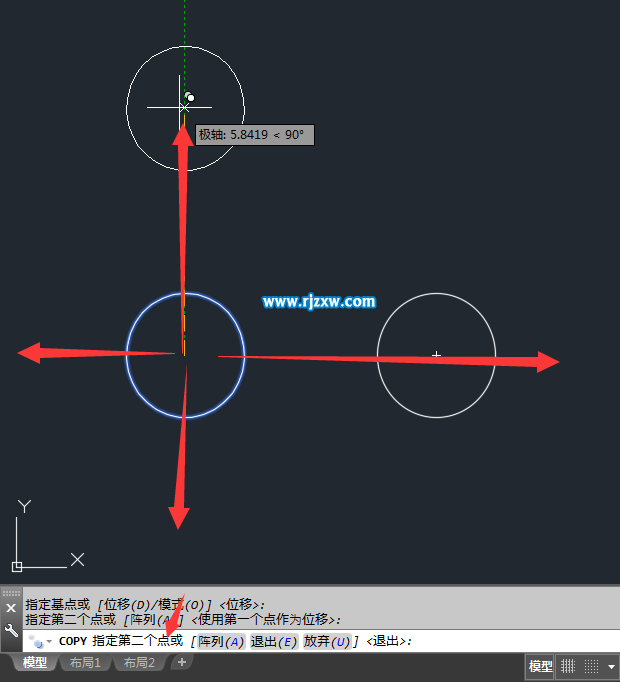Toggle drawing grid display icon
Screen dimensions: 620x682
coord(568,666)
